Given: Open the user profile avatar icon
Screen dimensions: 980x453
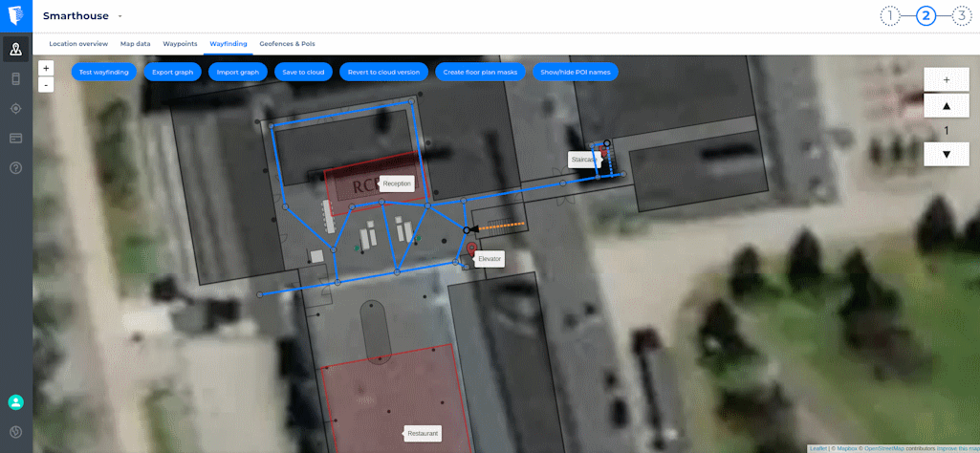Looking at the screenshot, I should tap(15, 402).
